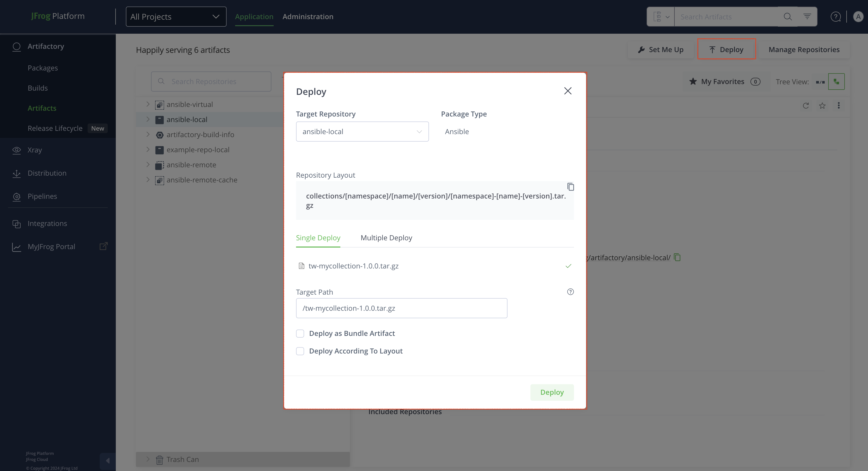Open the three-dot more actions menu
The width and height of the screenshot is (868, 471).
coord(839,106)
